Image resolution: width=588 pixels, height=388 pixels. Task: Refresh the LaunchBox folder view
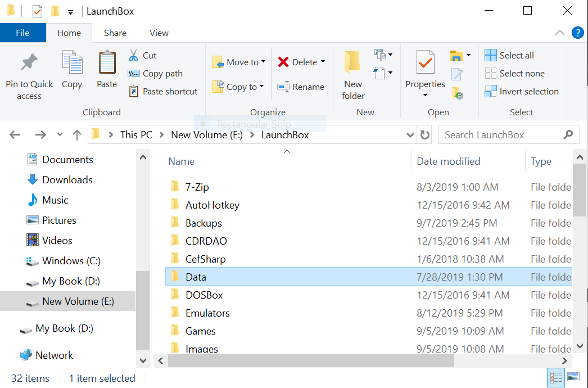point(425,135)
